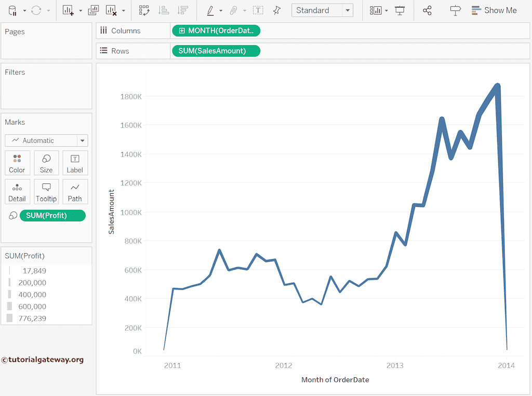Click the Duplicate sheet icon

[x=94, y=10]
